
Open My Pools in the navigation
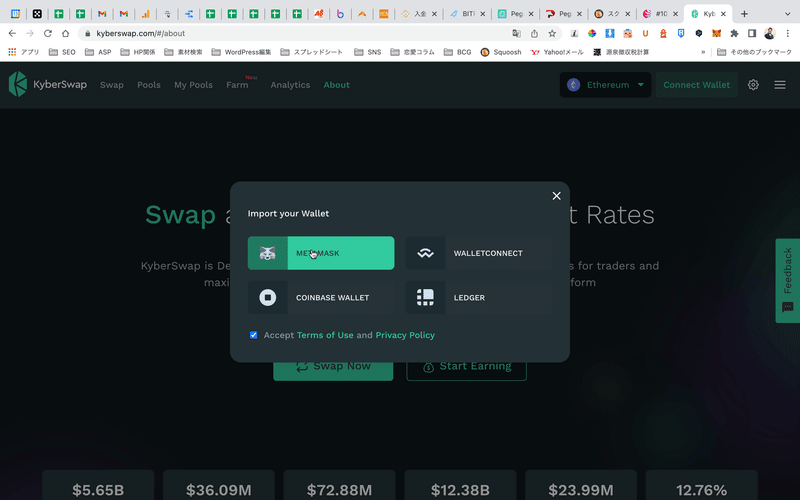point(193,85)
